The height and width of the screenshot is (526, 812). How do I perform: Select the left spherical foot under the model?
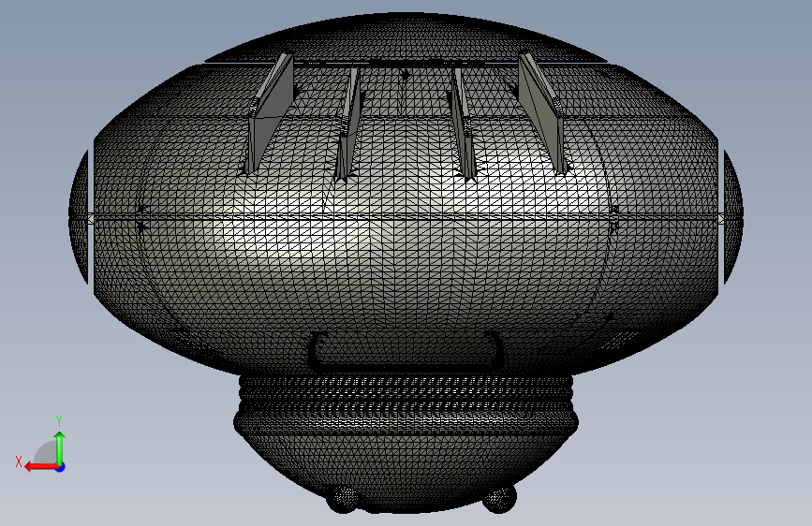[x=343, y=499]
